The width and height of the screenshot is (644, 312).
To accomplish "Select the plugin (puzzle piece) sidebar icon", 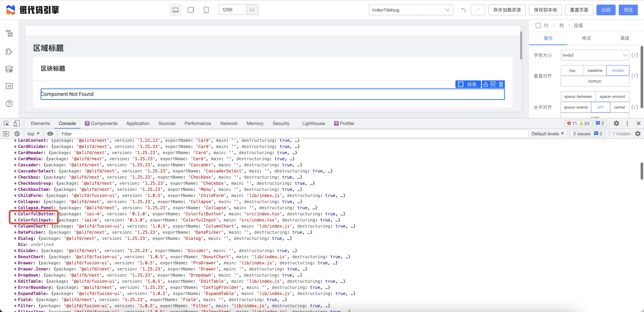I will 9,51.
